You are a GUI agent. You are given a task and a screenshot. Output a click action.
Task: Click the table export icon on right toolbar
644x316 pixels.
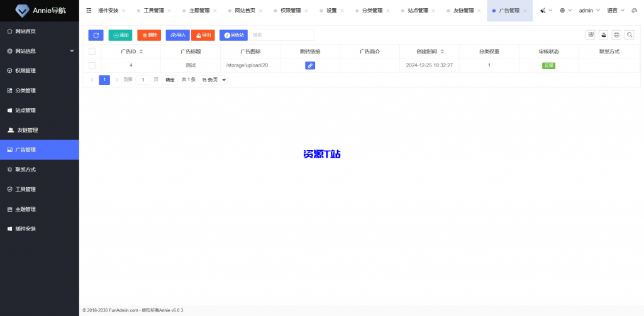point(604,35)
